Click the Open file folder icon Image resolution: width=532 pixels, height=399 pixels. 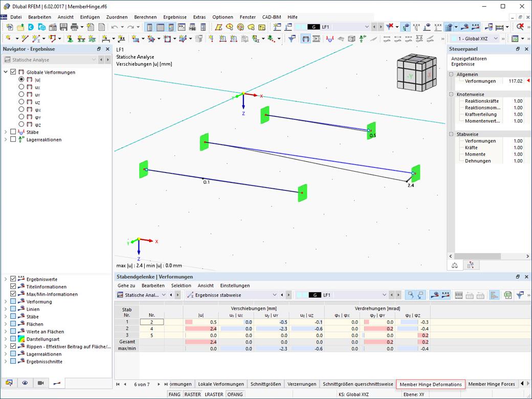(x=20, y=27)
